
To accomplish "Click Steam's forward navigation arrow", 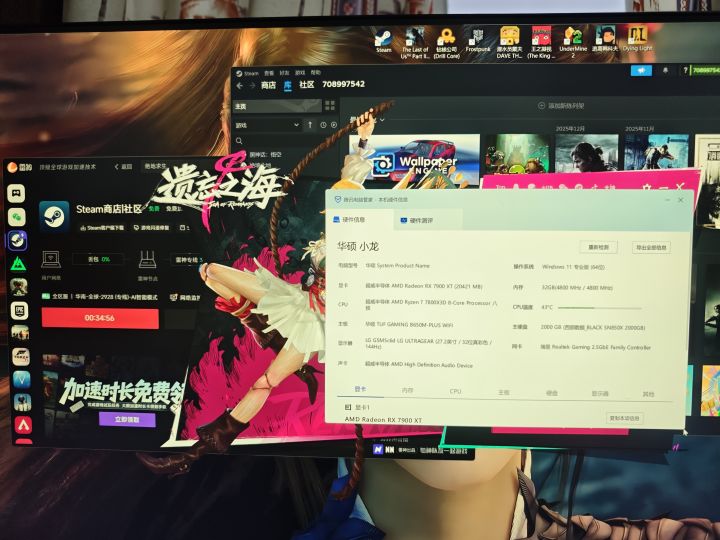I will tap(252, 85).
